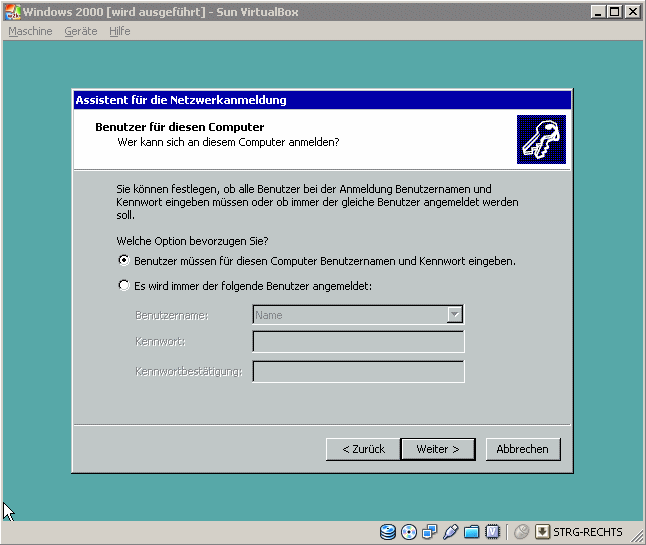Click the CD/DVD drive status icon
Screen dimensions: 646x545
pyautogui.click(x=409, y=532)
